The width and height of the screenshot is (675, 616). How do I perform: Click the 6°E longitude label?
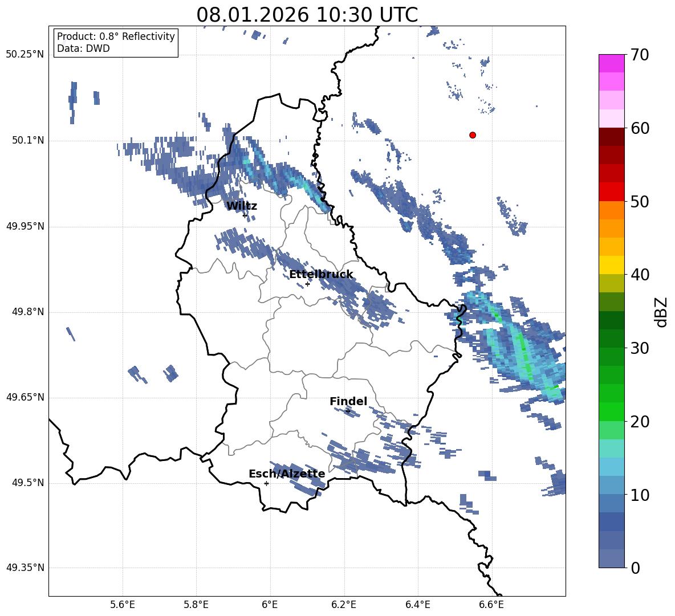pos(270,605)
